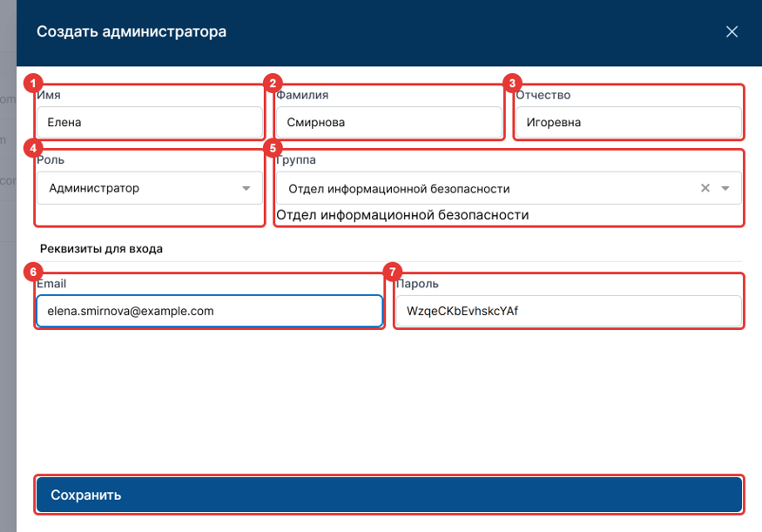Click the Email field label

51,284
